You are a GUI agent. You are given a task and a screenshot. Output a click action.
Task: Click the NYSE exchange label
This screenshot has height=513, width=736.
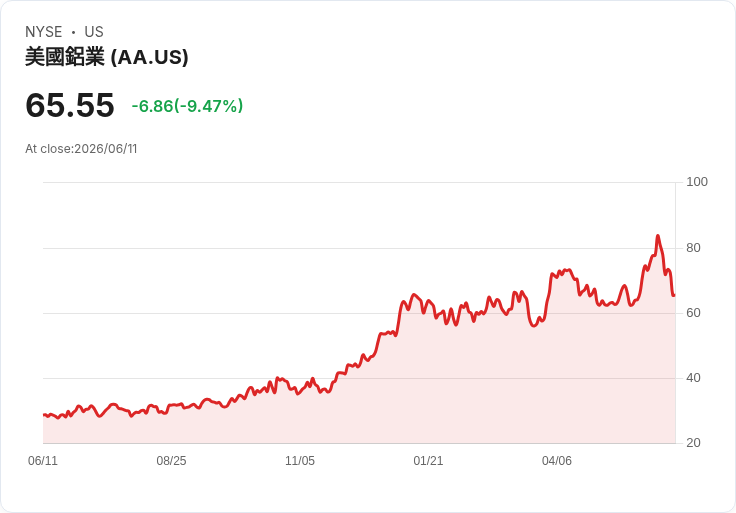tap(44, 32)
